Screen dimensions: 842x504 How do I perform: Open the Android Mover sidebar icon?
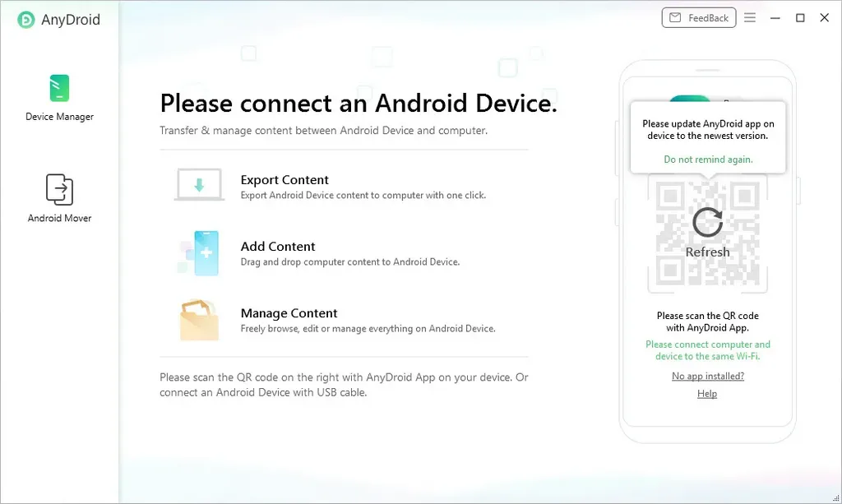pos(59,189)
